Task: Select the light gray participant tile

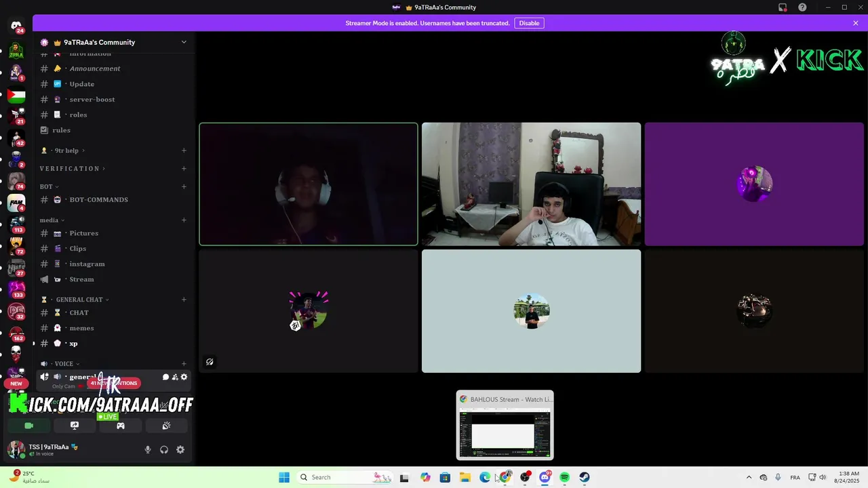Action: tap(531, 311)
